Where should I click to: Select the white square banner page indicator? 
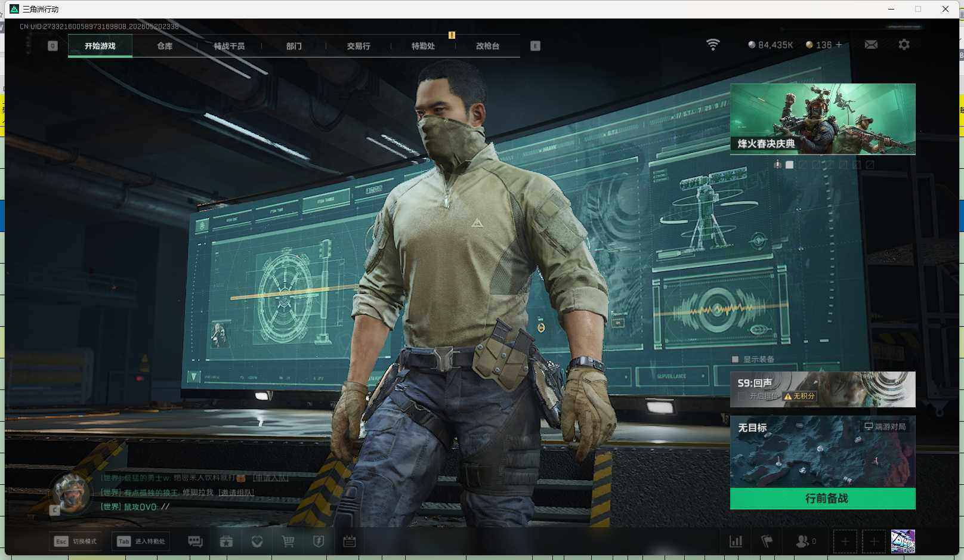tap(790, 165)
